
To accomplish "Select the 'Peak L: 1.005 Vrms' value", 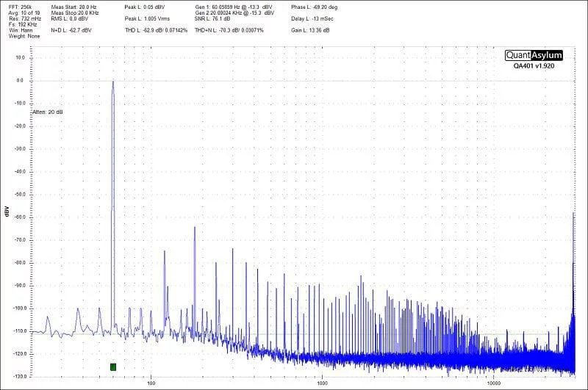I will [147, 19].
